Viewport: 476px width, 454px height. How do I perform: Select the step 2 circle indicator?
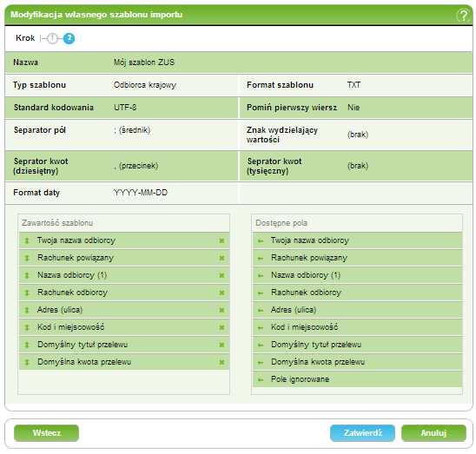coord(69,38)
